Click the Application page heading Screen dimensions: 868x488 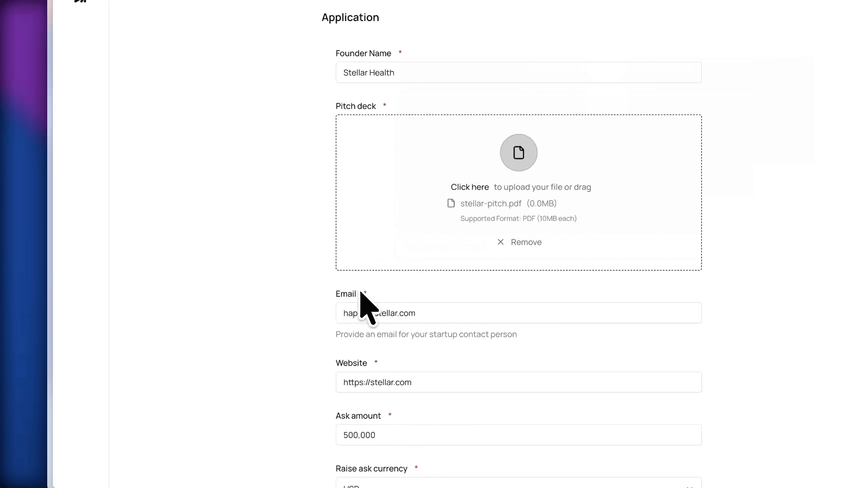350,18
